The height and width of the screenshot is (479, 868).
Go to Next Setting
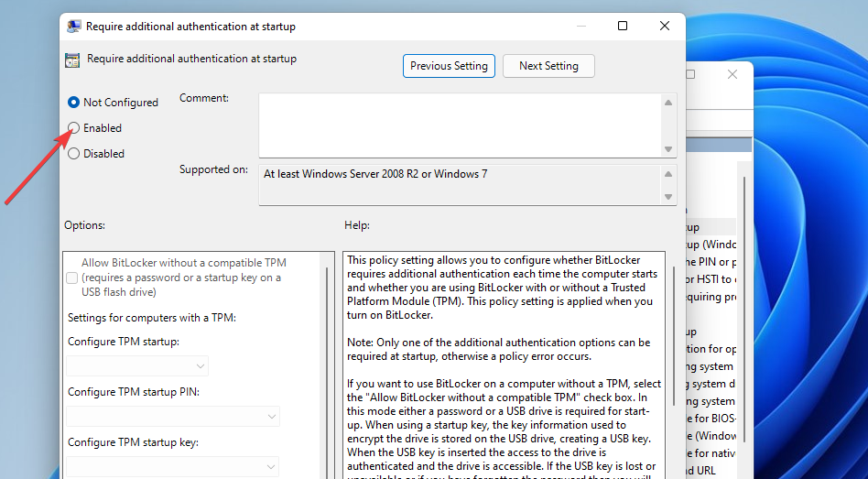point(548,66)
